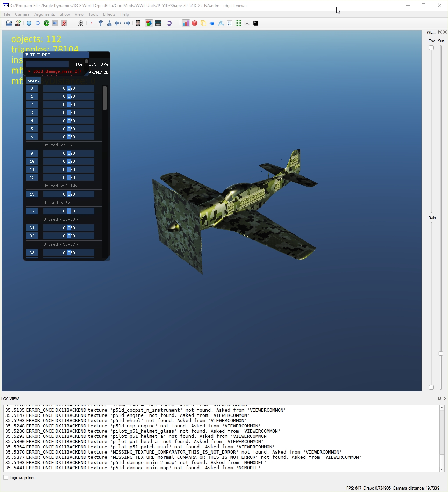Open the black console terminal icon

point(256,23)
